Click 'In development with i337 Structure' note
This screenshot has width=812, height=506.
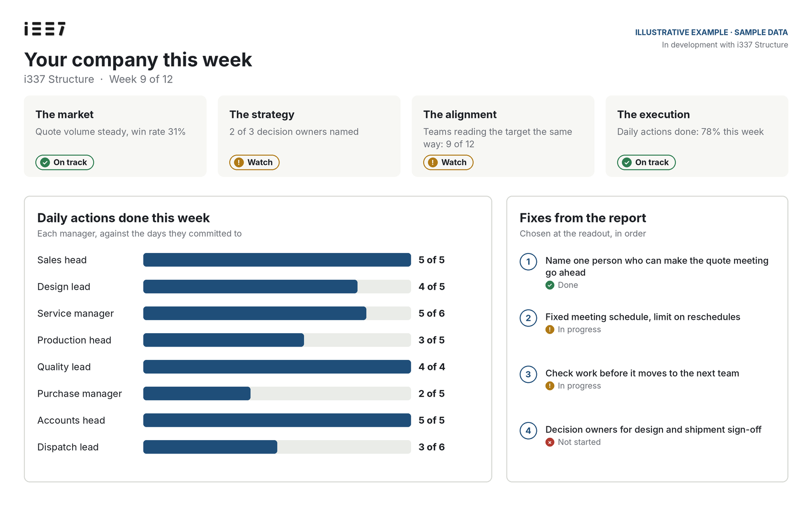tap(725, 45)
